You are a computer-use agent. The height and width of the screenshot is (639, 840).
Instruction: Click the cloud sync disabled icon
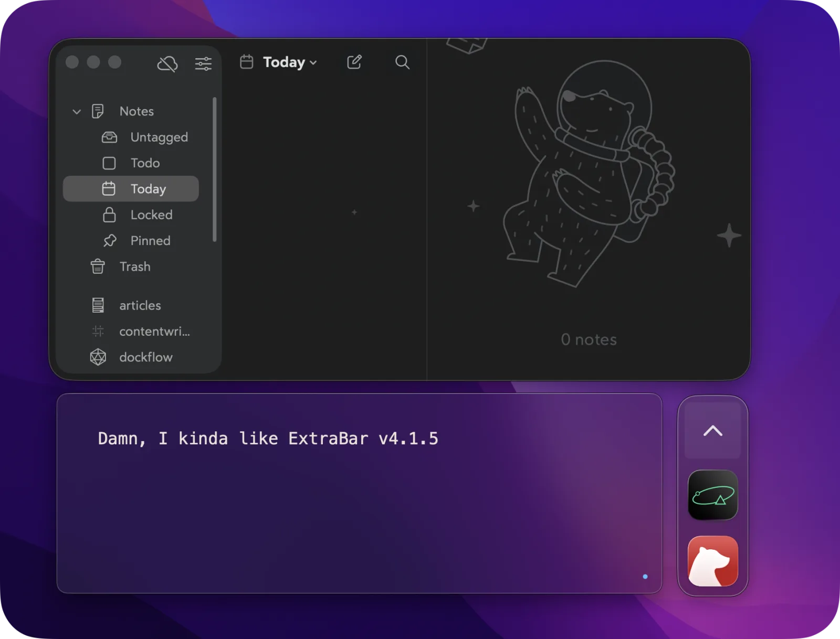pos(167,63)
